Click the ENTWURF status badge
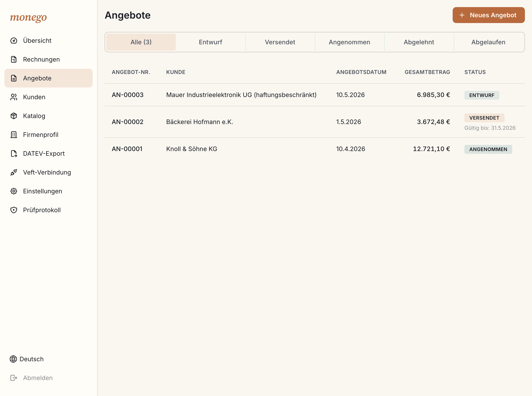This screenshot has width=532, height=396. pyautogui.click(x=482, y=95)
